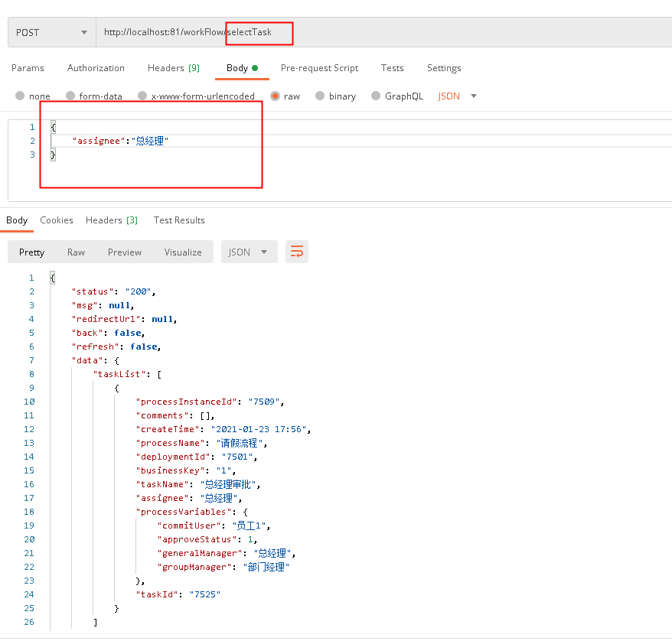The image size is (672, 641).
Task: Switch to the Tests tab
Action: tap(392, 68)
